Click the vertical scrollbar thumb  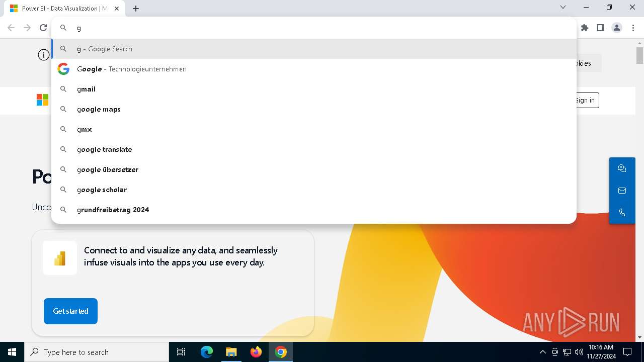639,55
